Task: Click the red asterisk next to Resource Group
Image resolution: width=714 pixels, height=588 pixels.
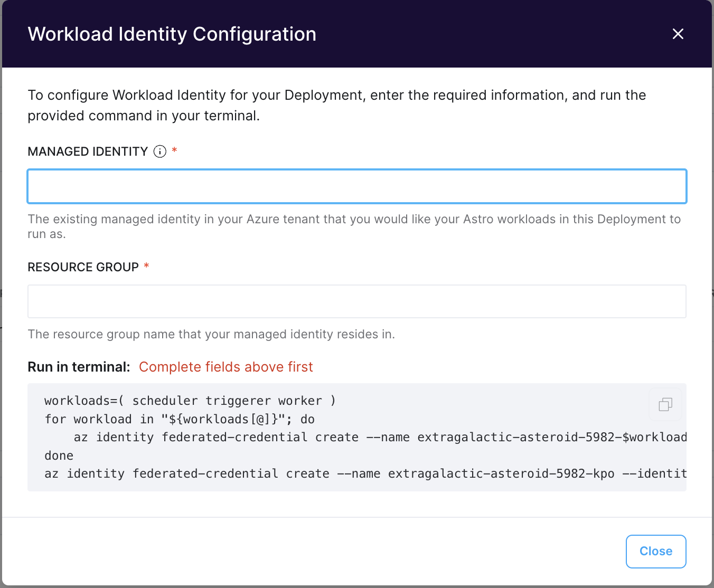Action: [146, 266]
